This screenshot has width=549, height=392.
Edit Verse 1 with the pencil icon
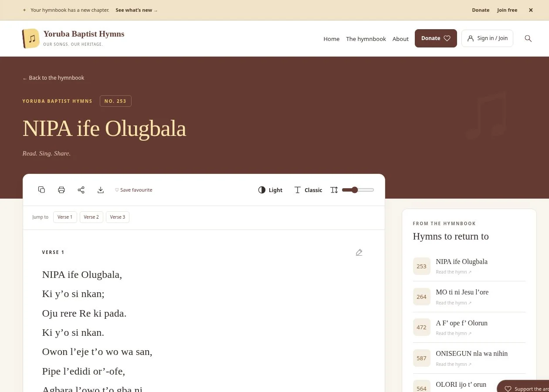[x=359, y=253]
